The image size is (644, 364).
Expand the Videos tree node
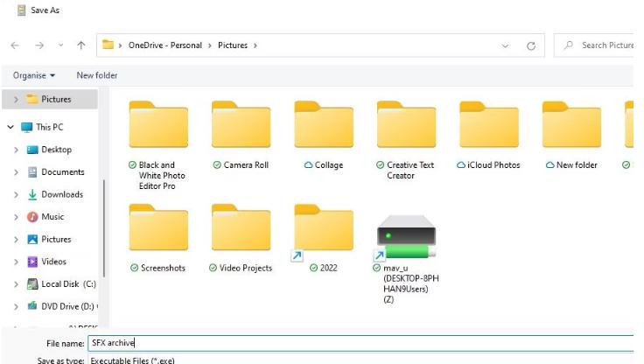pyautogui.click(x=16, y=262)
